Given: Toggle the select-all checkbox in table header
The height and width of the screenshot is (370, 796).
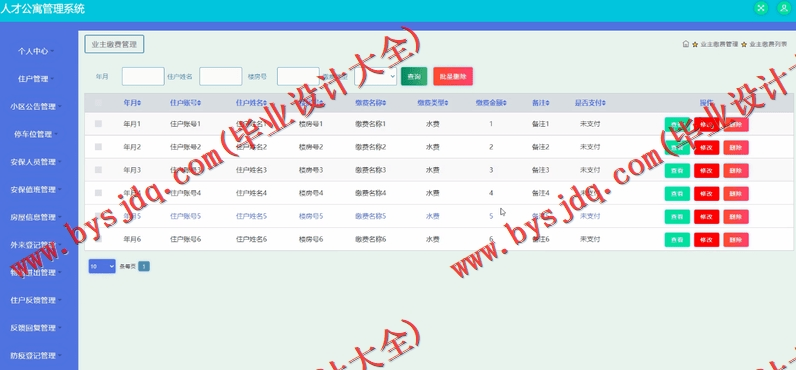Looking at the screenshot, I should 98,103.
